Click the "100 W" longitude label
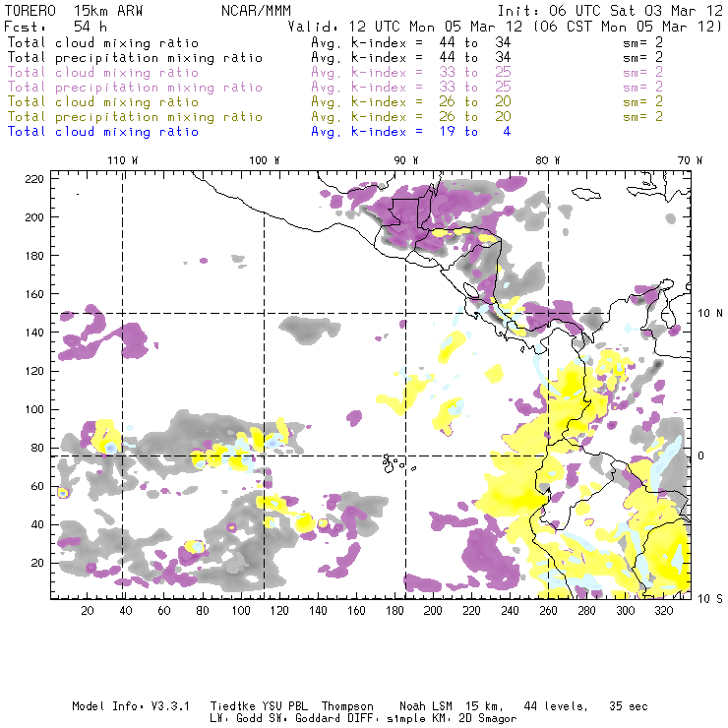This screenshot has height=728, width=728. pyautogui.click(x=265, y=160)
